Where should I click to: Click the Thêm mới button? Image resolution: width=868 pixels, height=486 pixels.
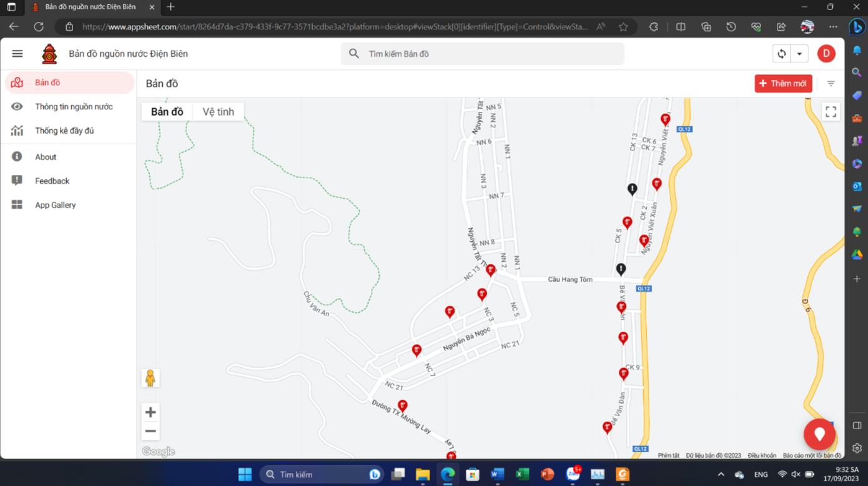coord(783,84)
